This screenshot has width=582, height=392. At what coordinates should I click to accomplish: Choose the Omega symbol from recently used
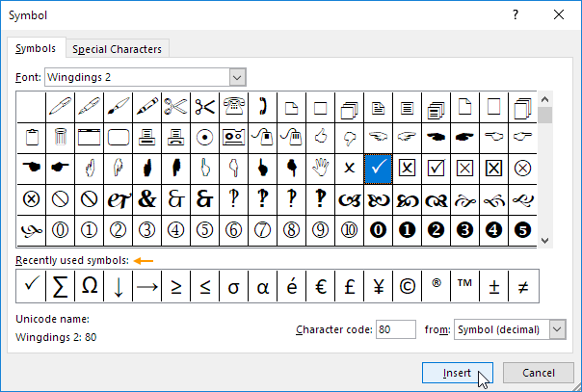(x=89, y=285)
